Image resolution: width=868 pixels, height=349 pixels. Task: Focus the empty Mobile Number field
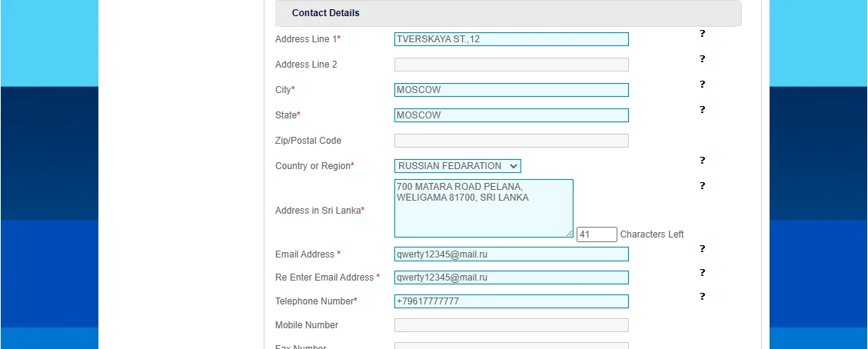click(x=511, y=325)
